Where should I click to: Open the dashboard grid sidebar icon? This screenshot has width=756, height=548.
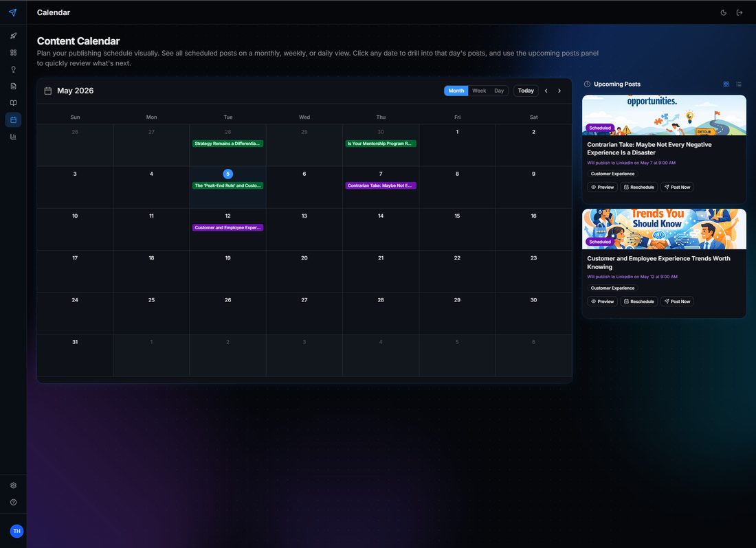coord(14,52)
